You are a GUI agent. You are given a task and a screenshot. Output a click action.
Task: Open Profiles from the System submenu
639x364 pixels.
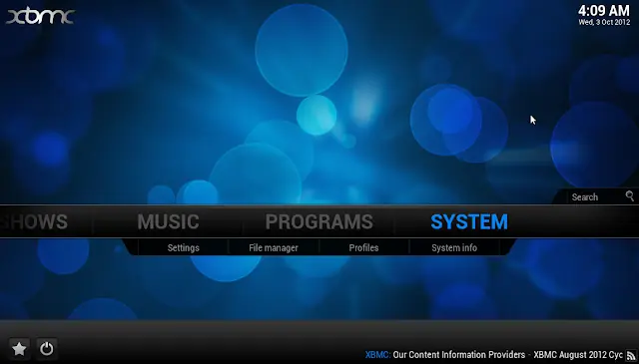coord(363,247)
